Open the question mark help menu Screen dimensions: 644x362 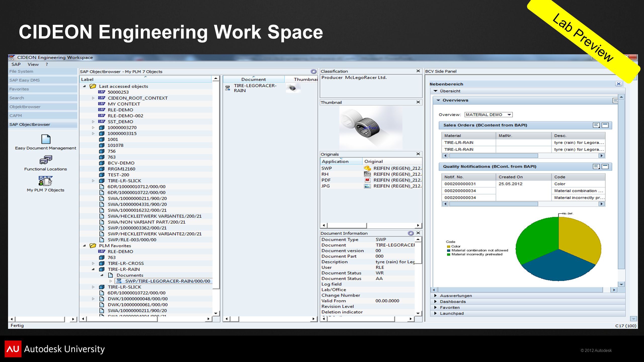pyautogui.click(x=47, y=64)
